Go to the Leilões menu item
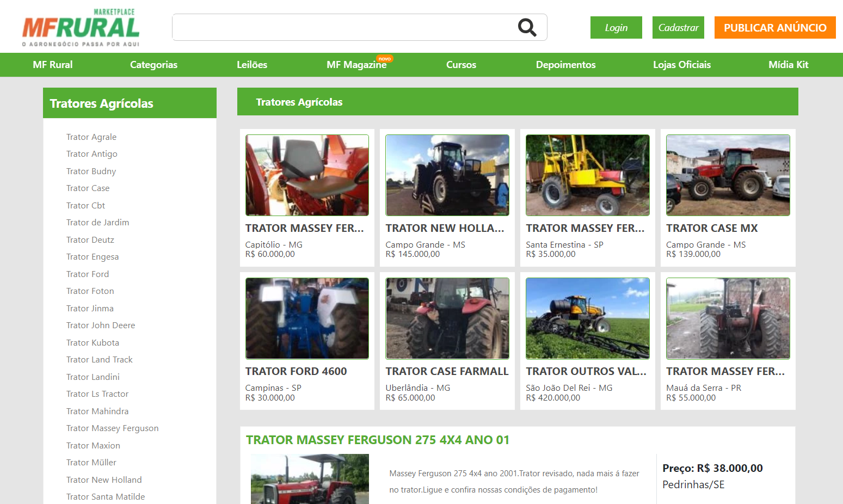Viewport: 843px width, 504px height. (251, 65)
